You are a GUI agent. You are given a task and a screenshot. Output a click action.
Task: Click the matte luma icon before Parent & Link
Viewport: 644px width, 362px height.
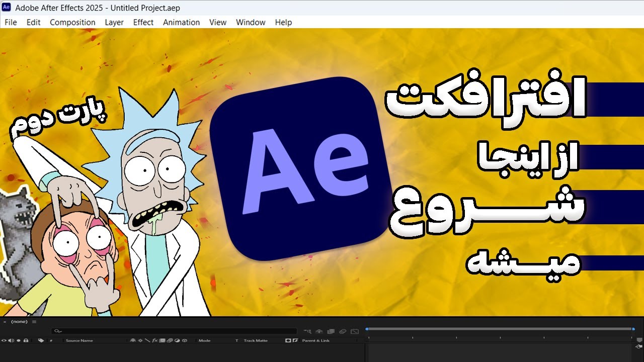pos(288,340)
